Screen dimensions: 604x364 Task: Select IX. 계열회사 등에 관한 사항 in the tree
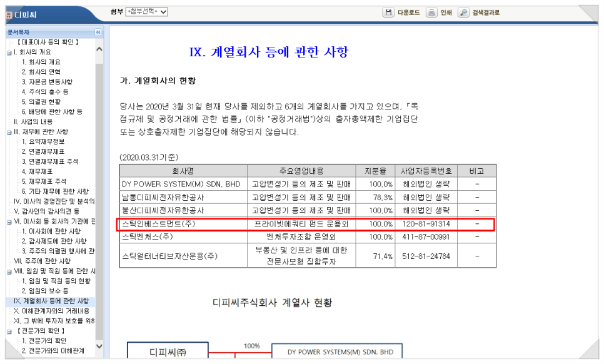tap(51, 301)
